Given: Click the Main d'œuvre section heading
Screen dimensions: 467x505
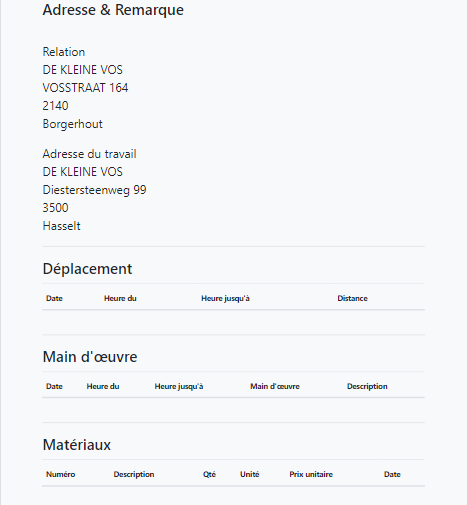Looking at the screenshot, I should pos(90,357).
